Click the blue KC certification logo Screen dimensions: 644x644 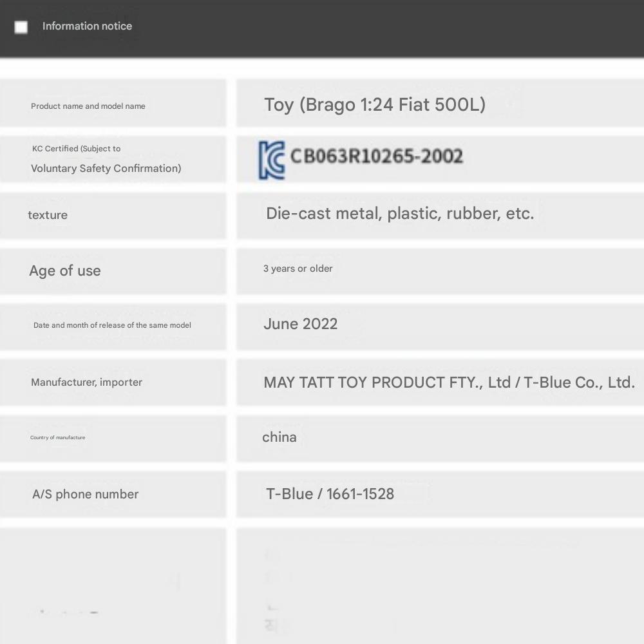point(272,160)
